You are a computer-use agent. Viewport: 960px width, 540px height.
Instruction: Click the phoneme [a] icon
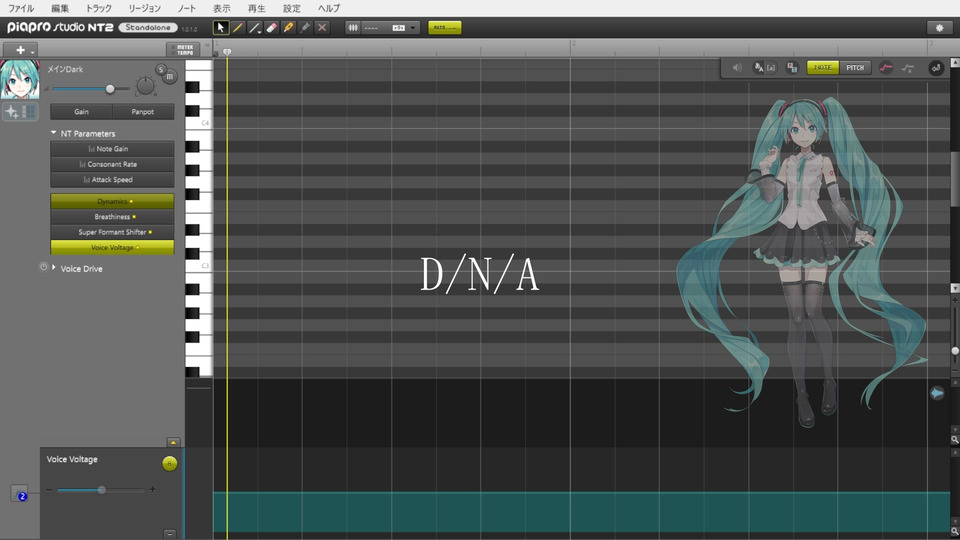(x=771, y=67)
